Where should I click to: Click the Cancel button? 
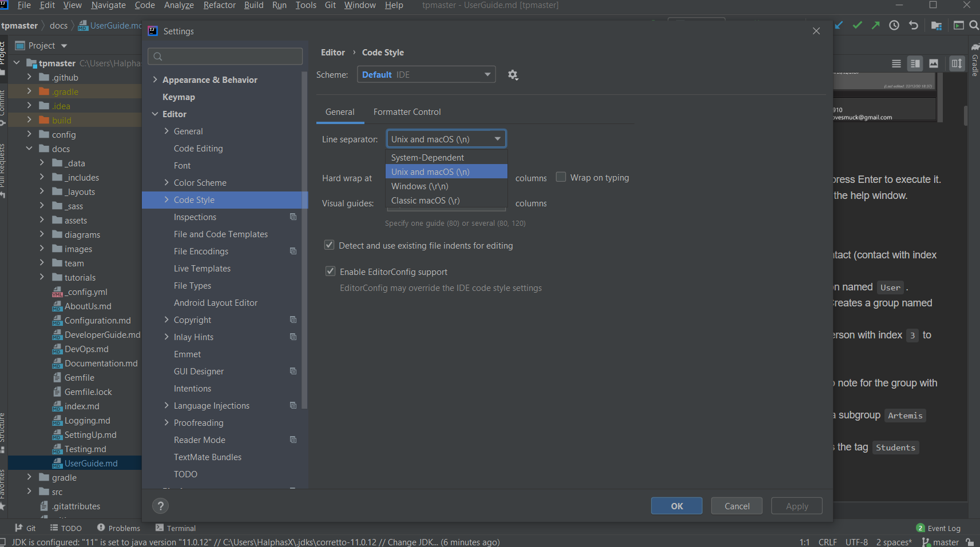point(737,506)
